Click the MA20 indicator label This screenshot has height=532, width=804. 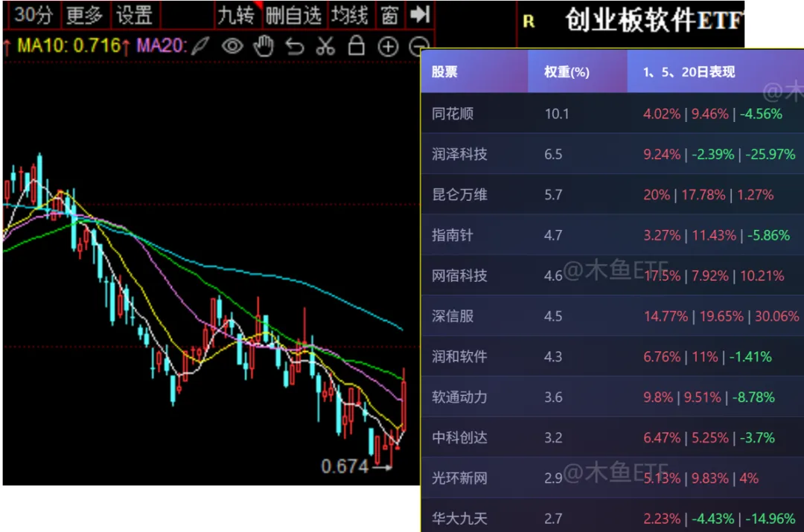tap(162, 46)
